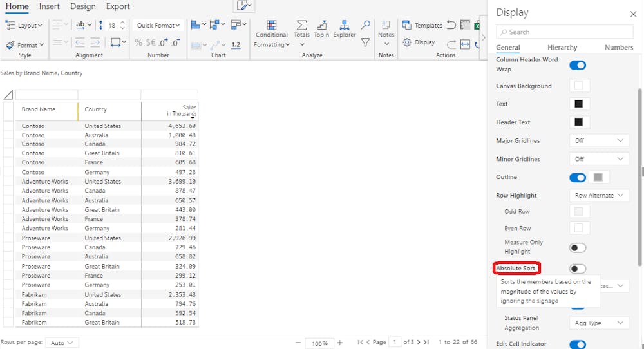Jump to the last page

426,342
